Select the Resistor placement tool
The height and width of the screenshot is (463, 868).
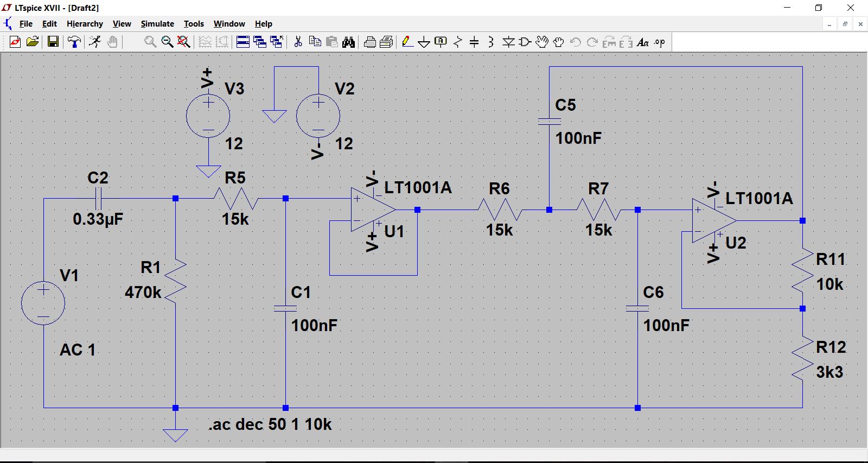(458, 42)
